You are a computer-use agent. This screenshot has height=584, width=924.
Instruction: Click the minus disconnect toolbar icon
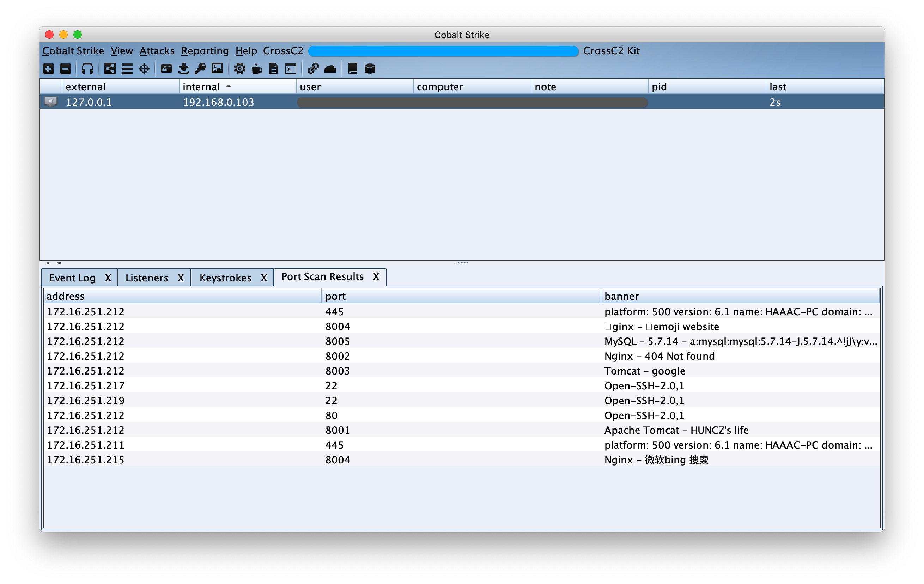click(65, 69)
